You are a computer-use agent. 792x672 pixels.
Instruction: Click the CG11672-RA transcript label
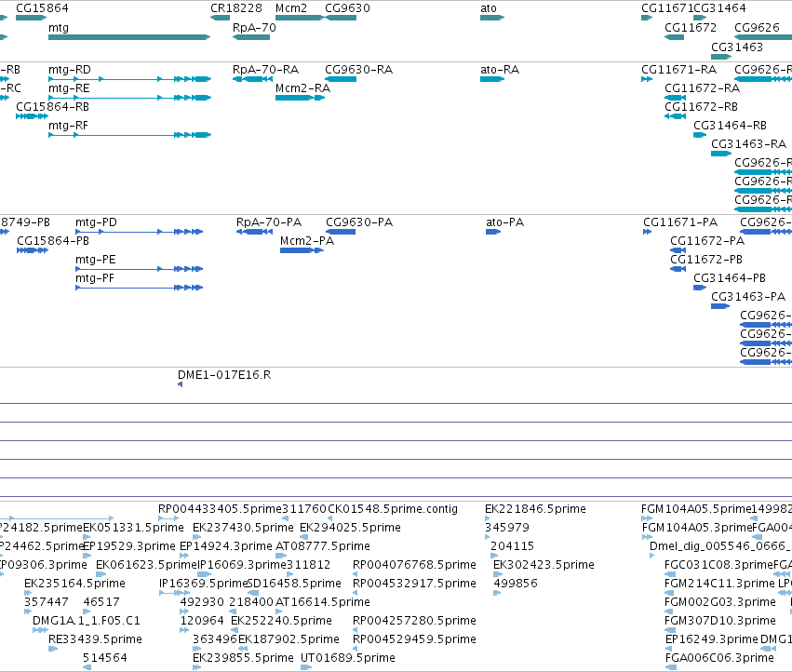[x=702, y=87]
